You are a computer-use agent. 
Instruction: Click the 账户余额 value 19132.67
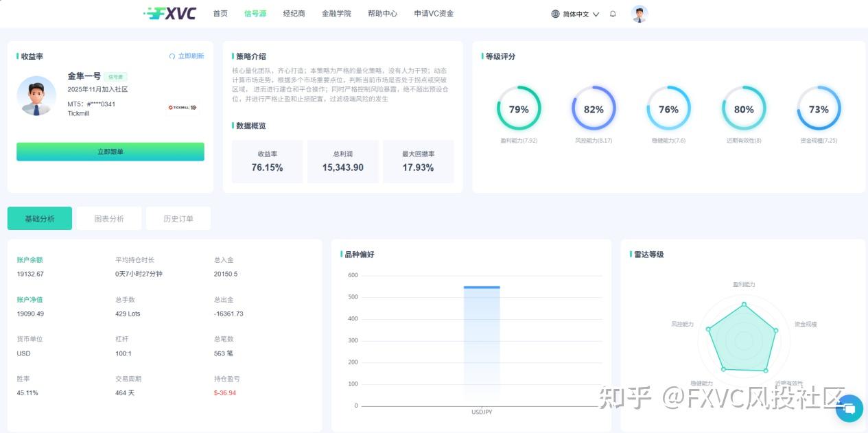30,274
